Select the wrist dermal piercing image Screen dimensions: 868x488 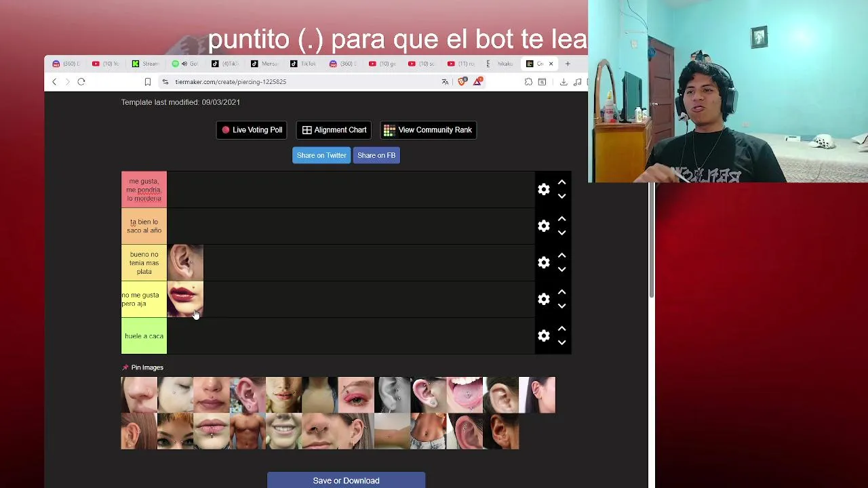(x=392, y=432)
